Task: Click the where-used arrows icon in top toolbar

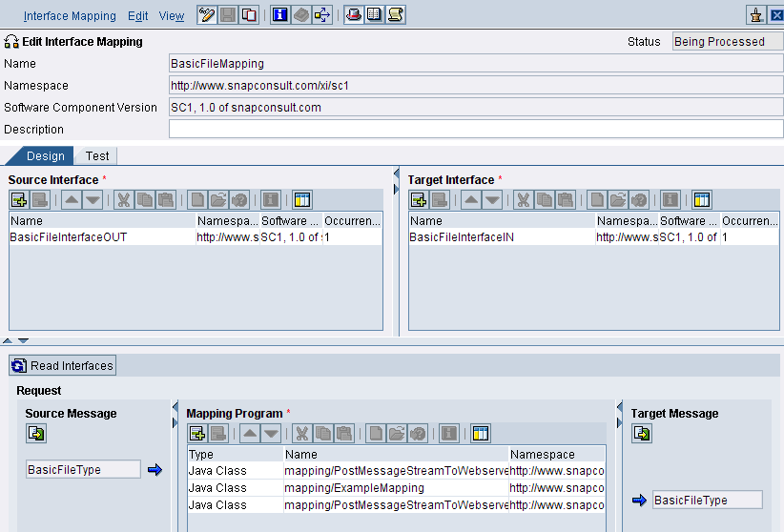Action: click(322, 15)
